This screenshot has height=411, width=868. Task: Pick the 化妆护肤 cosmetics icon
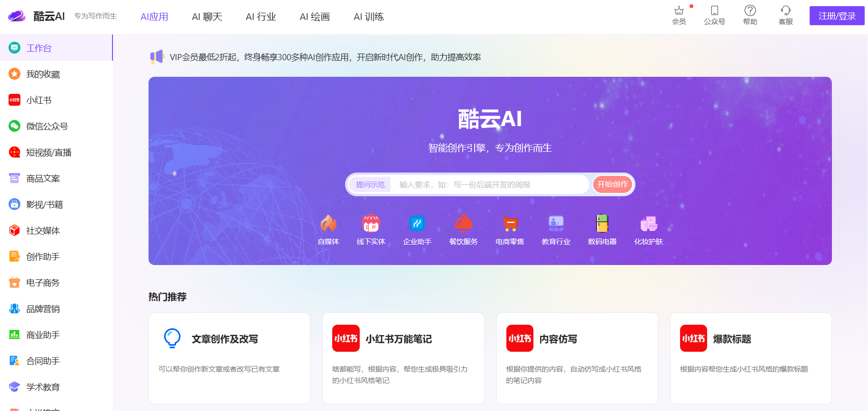[x=648, y=223]
